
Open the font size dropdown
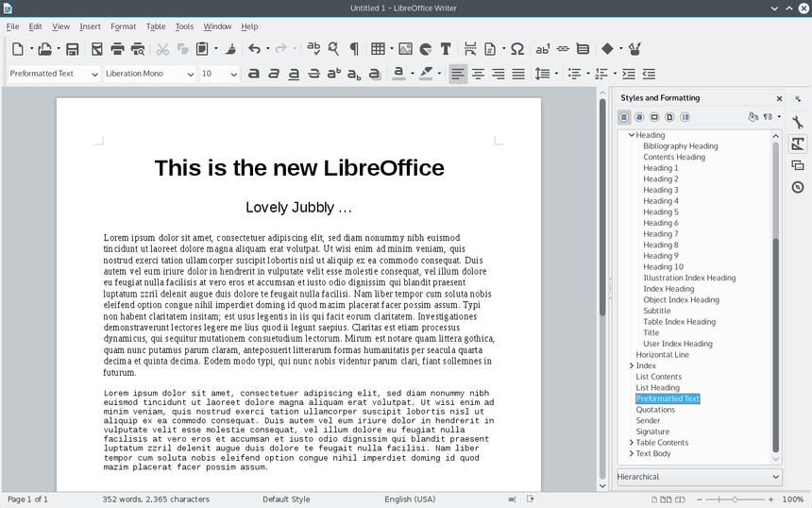(x=234, y=74)
